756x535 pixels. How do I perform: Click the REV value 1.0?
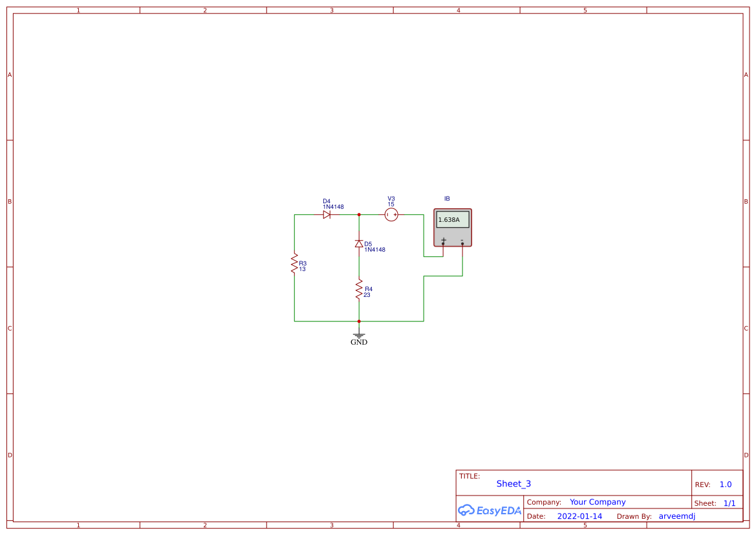pos(726,485)
